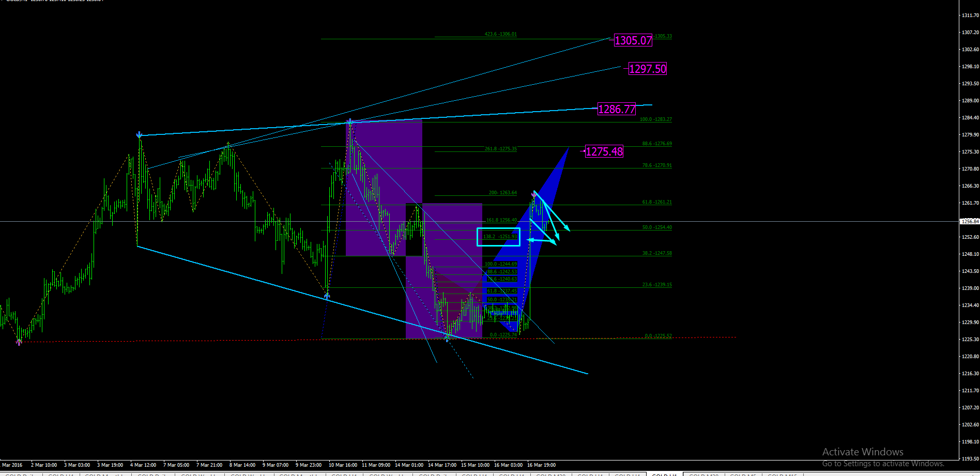Select the magenta 1275.48 price label
This screenshot has width=980, height=476.
coord(604,151)
